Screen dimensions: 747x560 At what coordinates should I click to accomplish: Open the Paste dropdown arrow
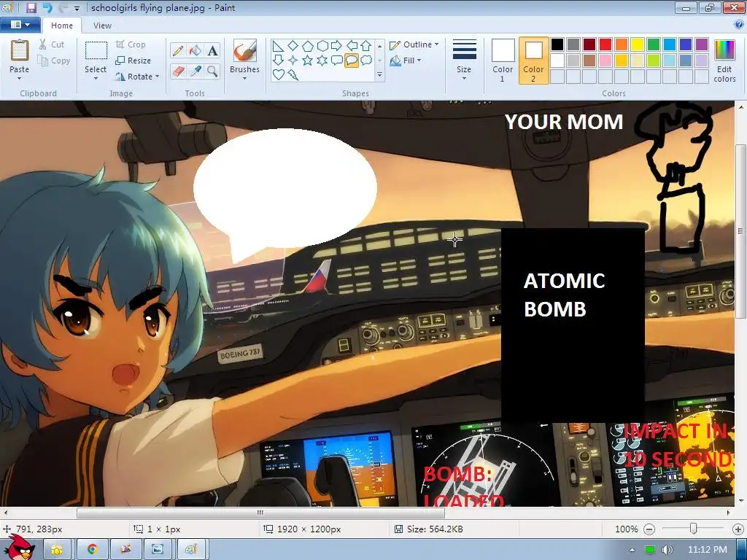[19, 79]
